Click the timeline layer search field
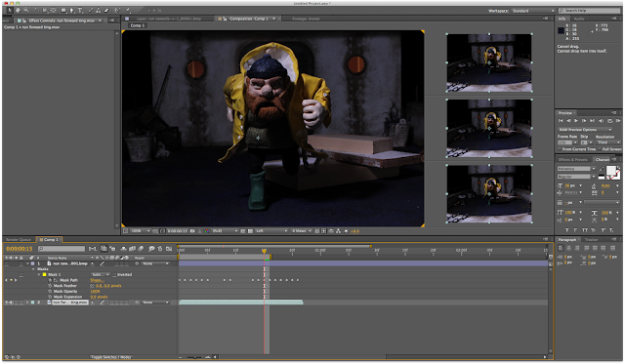Screen dimensions: 625x364 [x=62, y=249]
